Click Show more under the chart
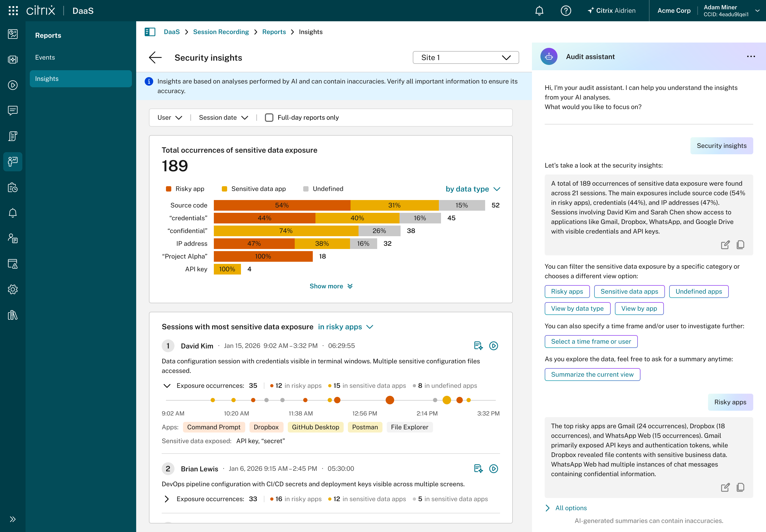The height and width of the screenshot is (532, 766). [x=331, y=286]
